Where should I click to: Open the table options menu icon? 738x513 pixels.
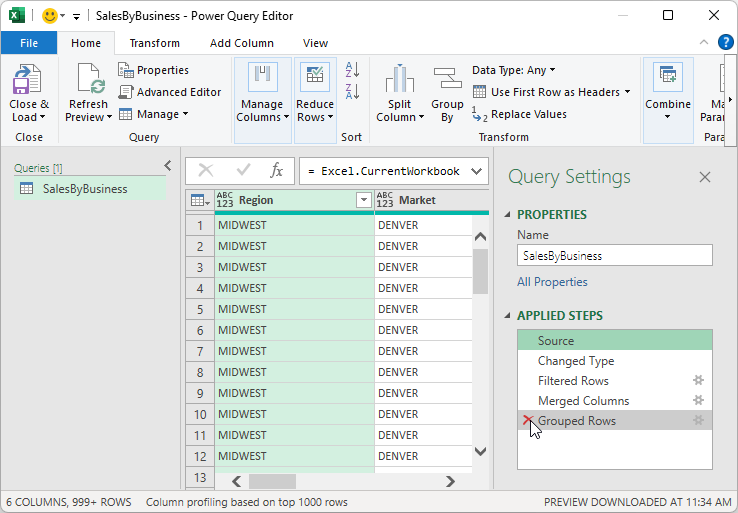click(x=200, y=200)
